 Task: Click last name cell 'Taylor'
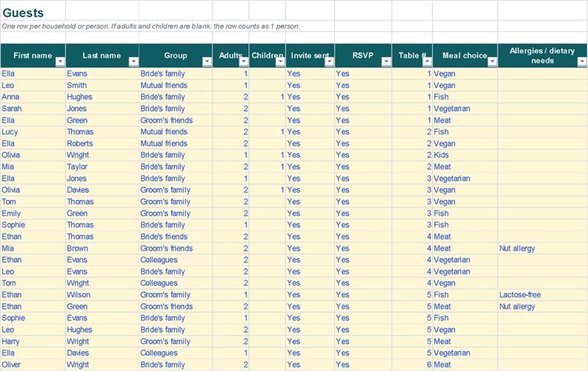click(x=102, y=167)
